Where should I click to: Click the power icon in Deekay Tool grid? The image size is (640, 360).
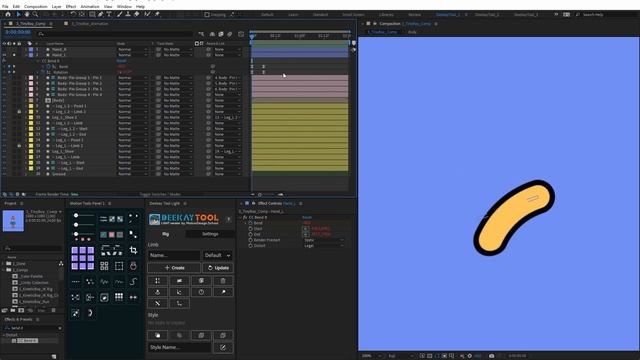(201, 292)
